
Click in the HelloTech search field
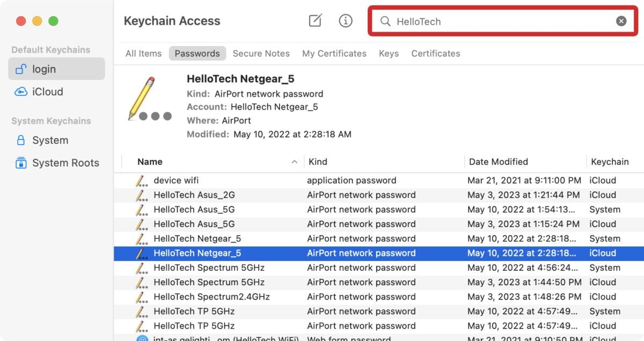click(499, 21)
